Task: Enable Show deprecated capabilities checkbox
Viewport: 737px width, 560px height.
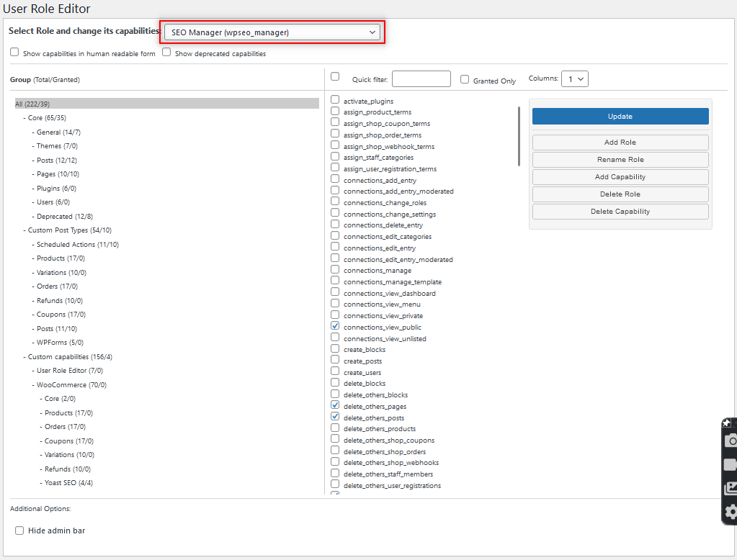Action: [x=166, y=52]
